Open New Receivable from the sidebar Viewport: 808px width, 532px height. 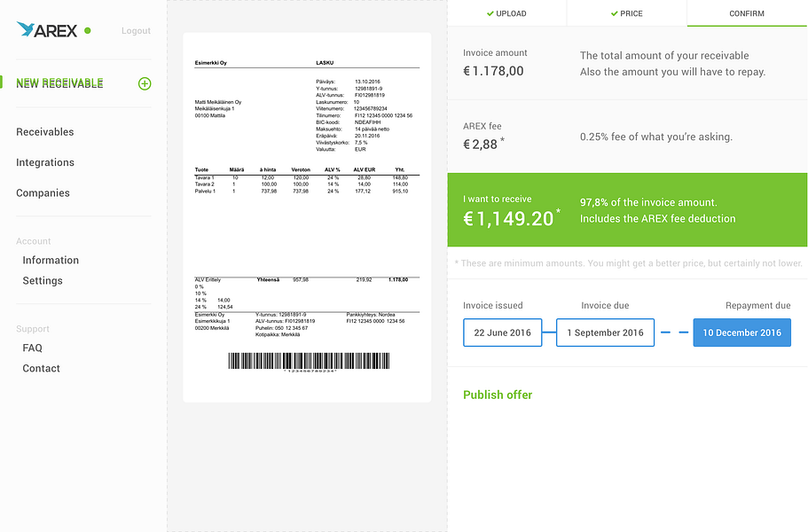click(59, 83)
